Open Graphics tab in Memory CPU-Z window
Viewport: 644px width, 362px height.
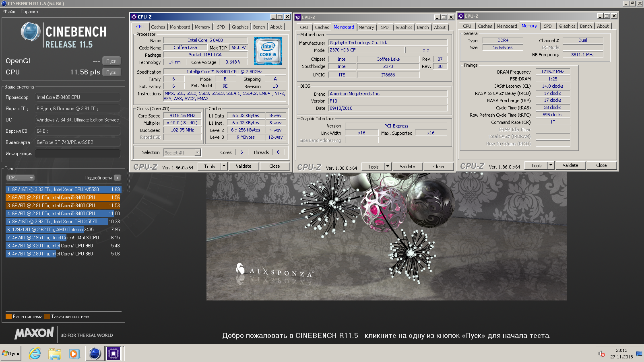tap(567, 26)
